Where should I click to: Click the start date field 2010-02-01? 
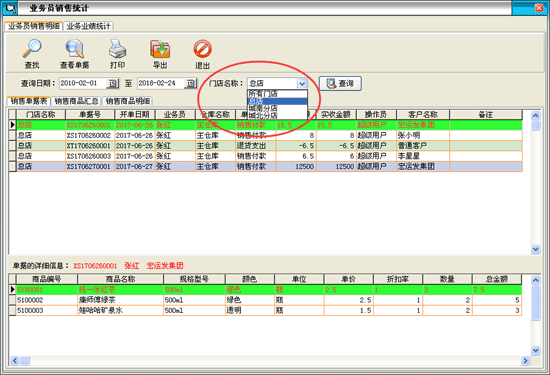83,83
